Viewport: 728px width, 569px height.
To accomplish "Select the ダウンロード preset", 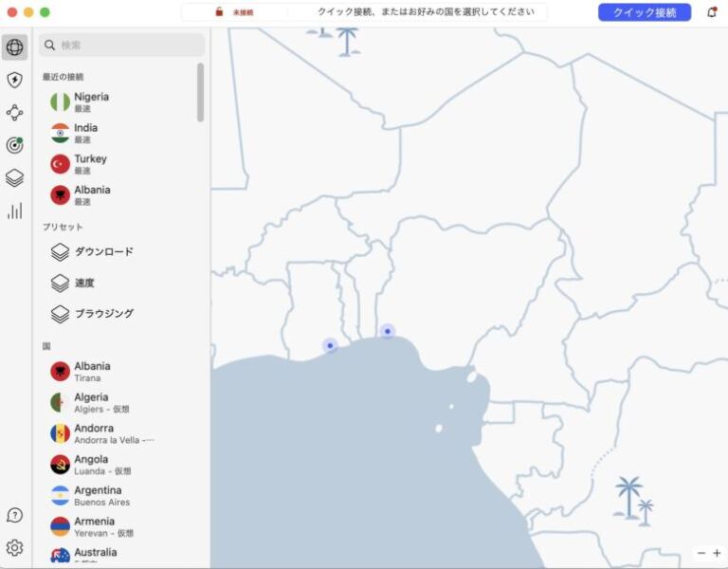I will (103, 252).
